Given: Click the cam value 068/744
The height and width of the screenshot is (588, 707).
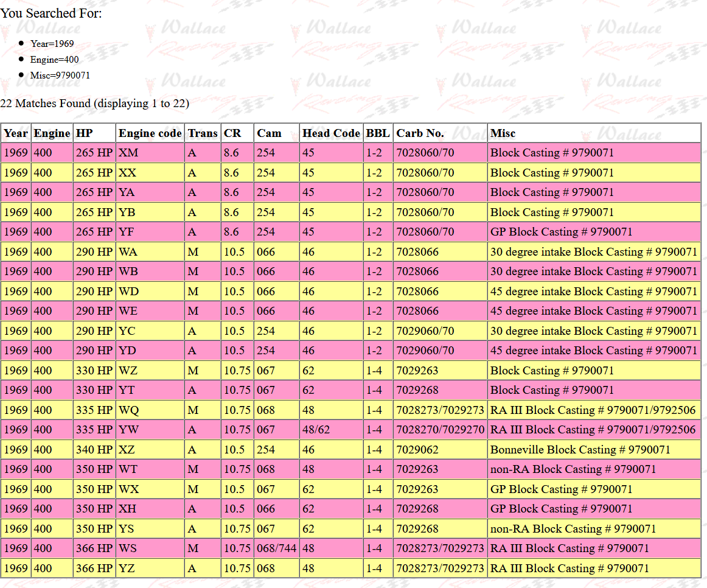Looking at the screenshot, I should point(276,548).
